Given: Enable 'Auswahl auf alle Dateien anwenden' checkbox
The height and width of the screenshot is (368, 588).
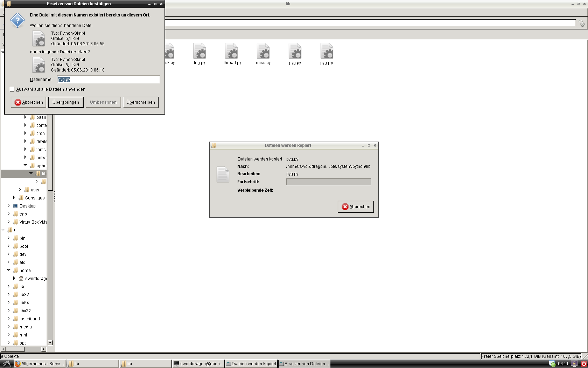Looking at the screenshot, I should point(12,89).
